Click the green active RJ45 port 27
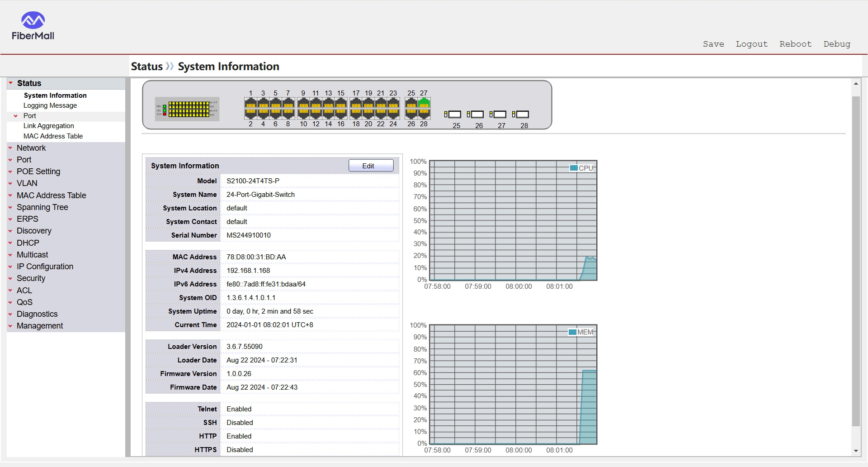 pos(424,103)
